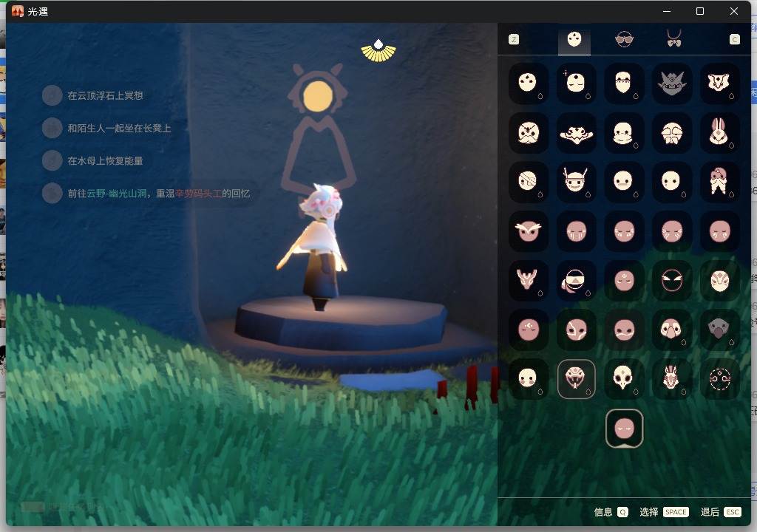Pick the black mask with glowing slanted eyes
Viewport: 757px width, 532px height.
point(671,281)
